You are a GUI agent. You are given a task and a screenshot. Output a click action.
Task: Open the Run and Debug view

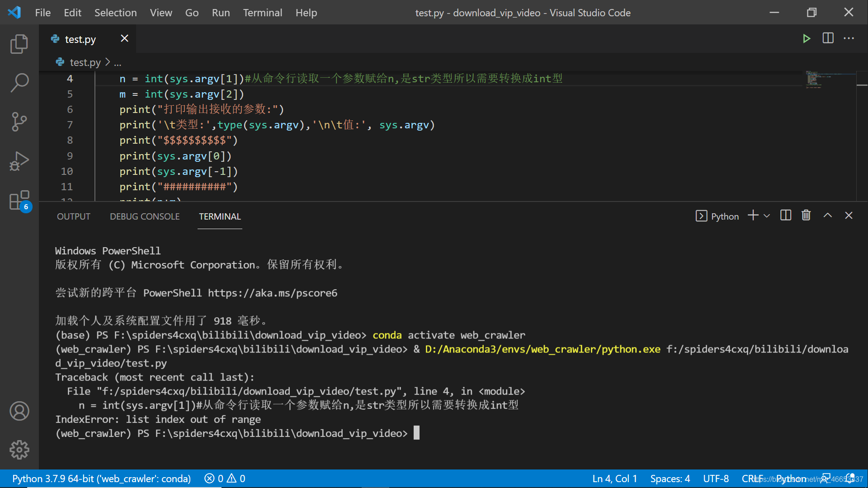(19, 161)
